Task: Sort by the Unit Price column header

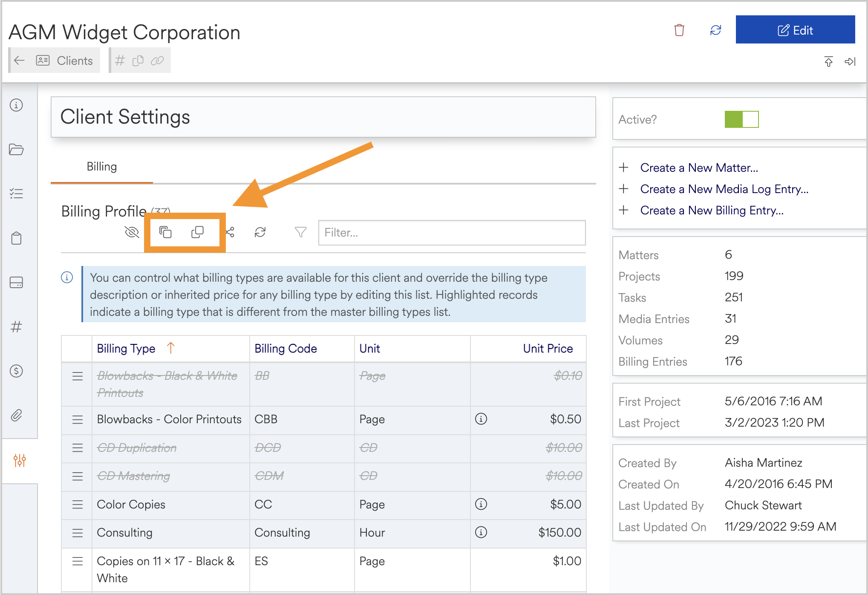Action: tap(548, 349)
